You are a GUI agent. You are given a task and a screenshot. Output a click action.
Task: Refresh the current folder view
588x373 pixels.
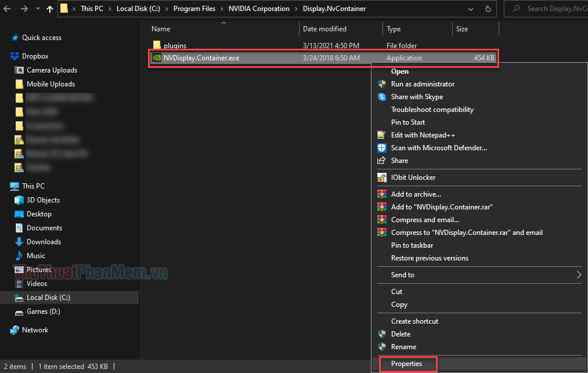coord(488,9)
